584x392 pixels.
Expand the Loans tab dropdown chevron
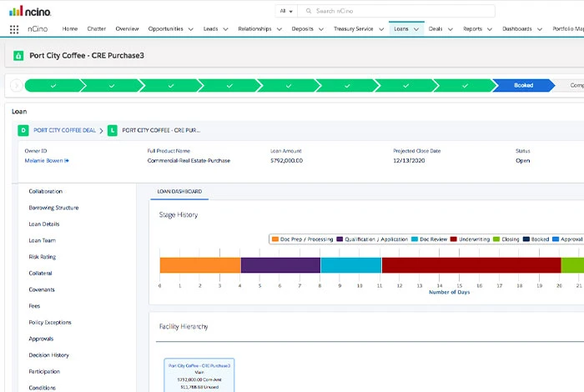[x=416, y=29]
